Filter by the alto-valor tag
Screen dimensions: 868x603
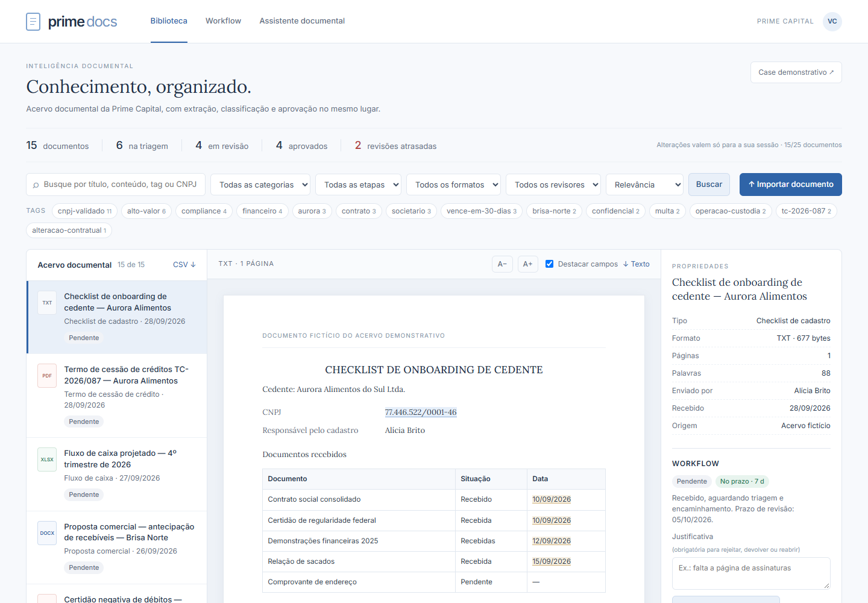pyautogui.click(x=146, y=211)
